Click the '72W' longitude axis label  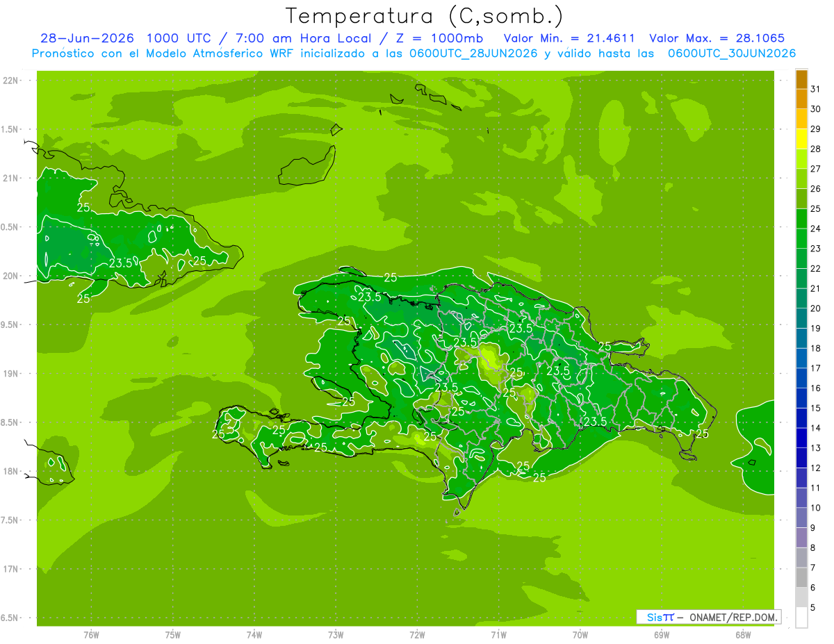click(x=417, y=634)
